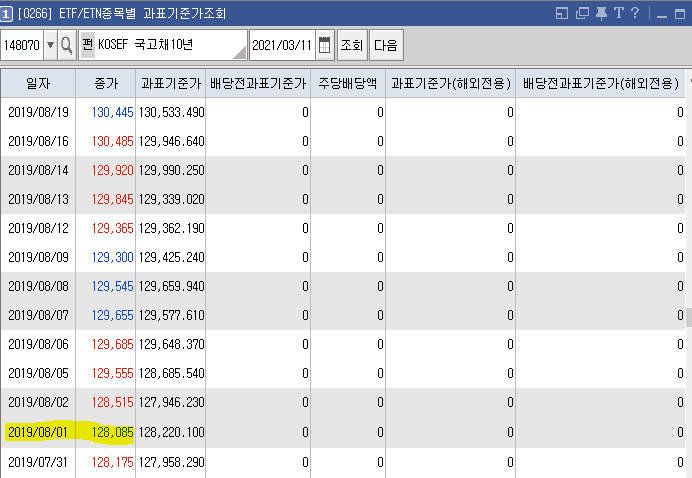Viewport: 692px width, 478px height.
Task: Select the date cell 2019/08/19
Action: coord(38,112)
